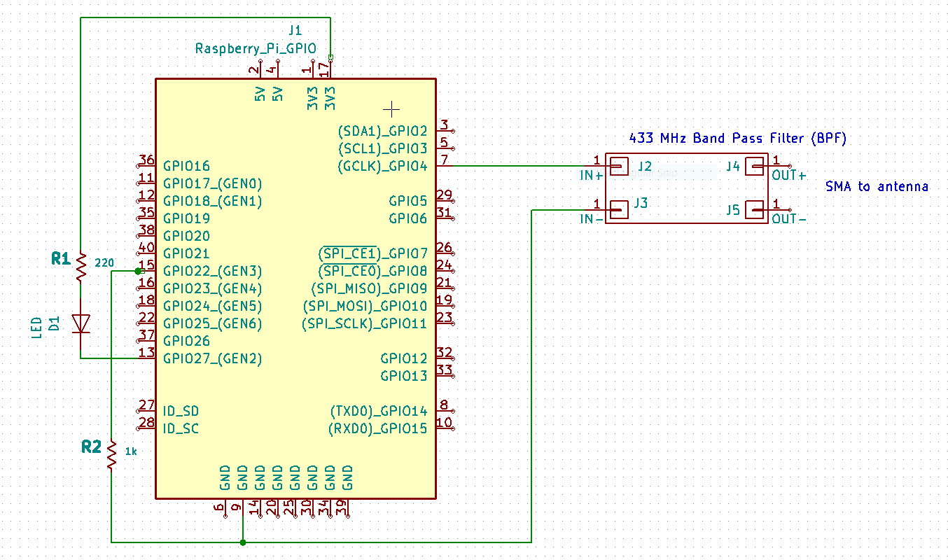This screenshot has height=560, width=948.
Task: Click the GPIO21 pin name
Action: [186, 254]
